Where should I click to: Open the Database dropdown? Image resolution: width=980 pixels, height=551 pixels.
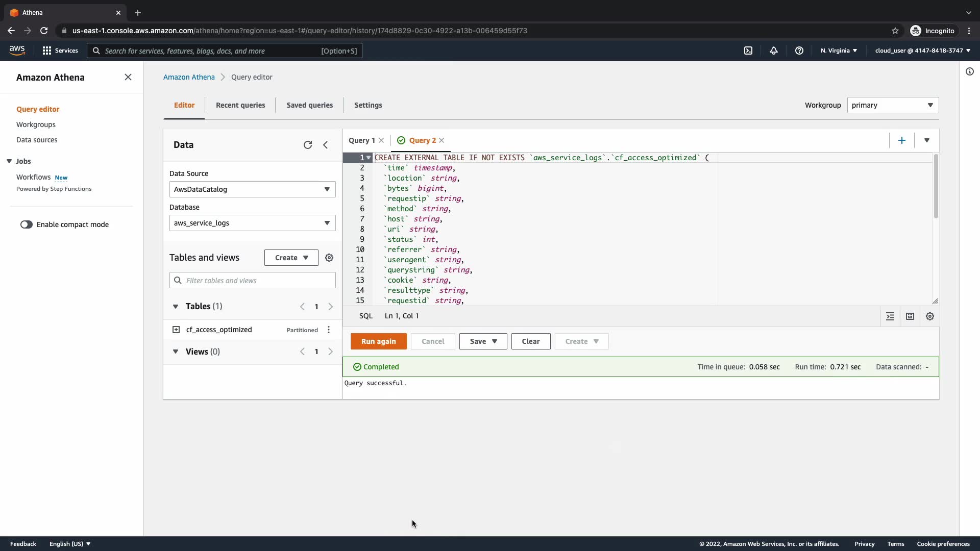pos(252,223)
